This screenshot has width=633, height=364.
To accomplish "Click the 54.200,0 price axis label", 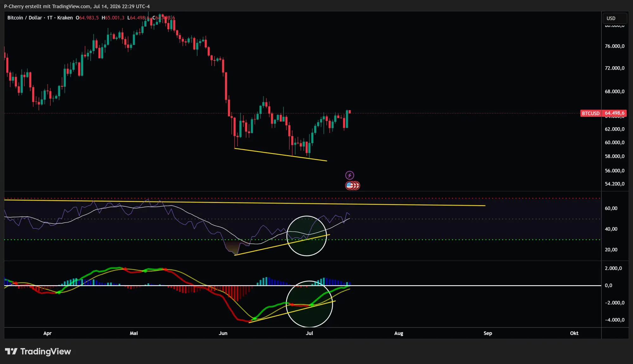I will [615, 184].
